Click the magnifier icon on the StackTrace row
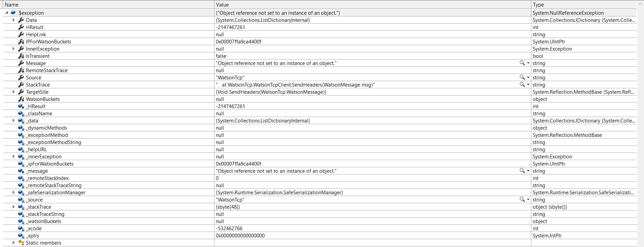Screen dimensions: 644x247 522,84
